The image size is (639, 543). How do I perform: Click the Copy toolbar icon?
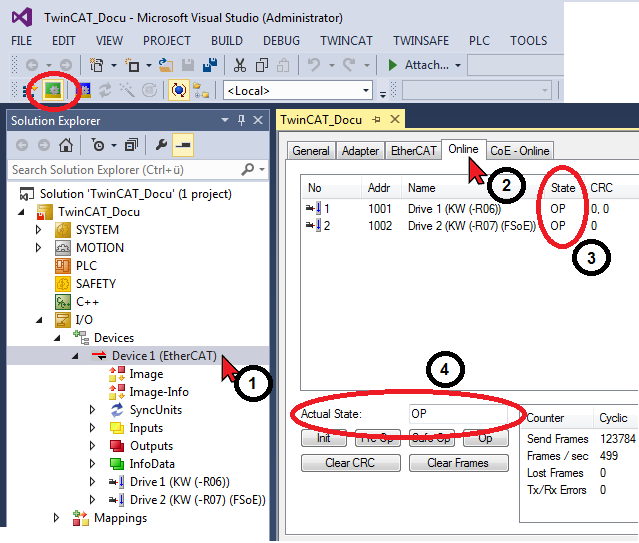tap(262, 65)
